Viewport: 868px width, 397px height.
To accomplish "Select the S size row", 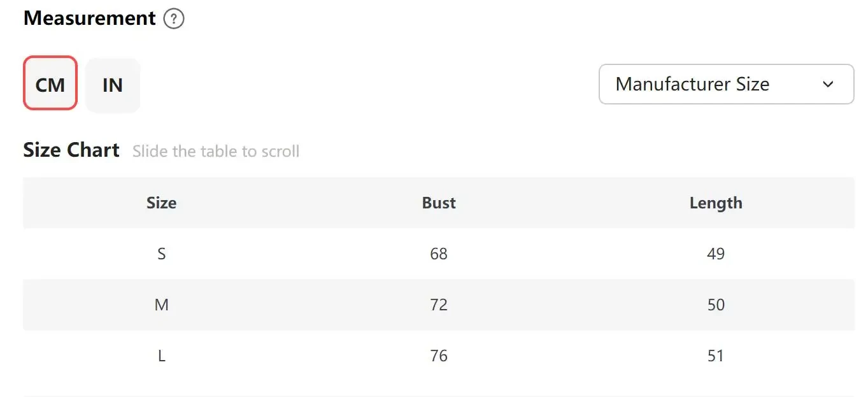I will 439,254.
